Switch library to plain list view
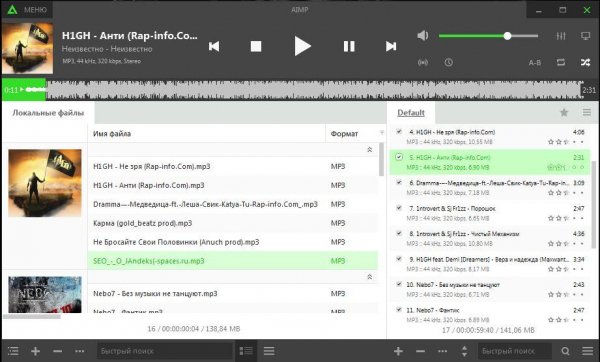The width and height of the screenshot is (600, 362). [x=269, y=351]
